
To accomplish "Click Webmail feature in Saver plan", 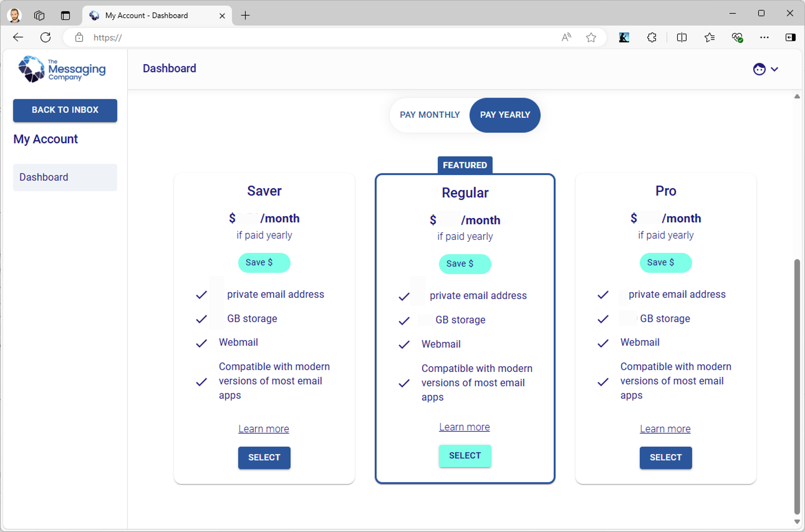I will [238, 342].
